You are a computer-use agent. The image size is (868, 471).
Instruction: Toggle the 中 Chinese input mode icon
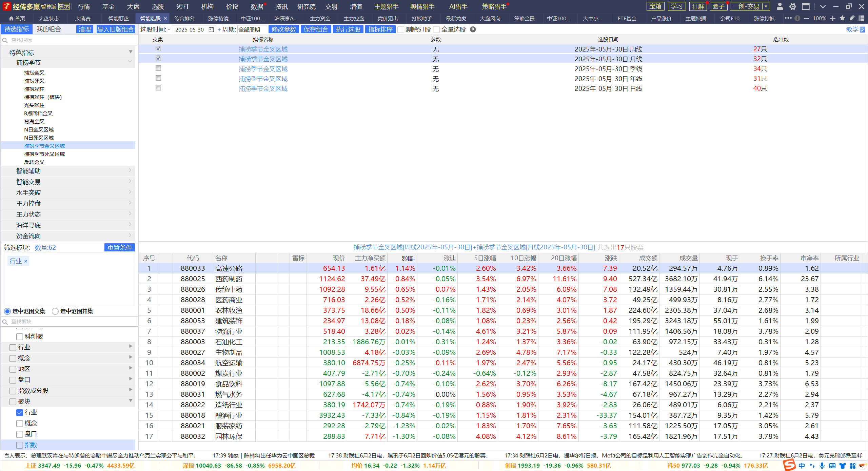pyautogui.click(x=802, y=466)
